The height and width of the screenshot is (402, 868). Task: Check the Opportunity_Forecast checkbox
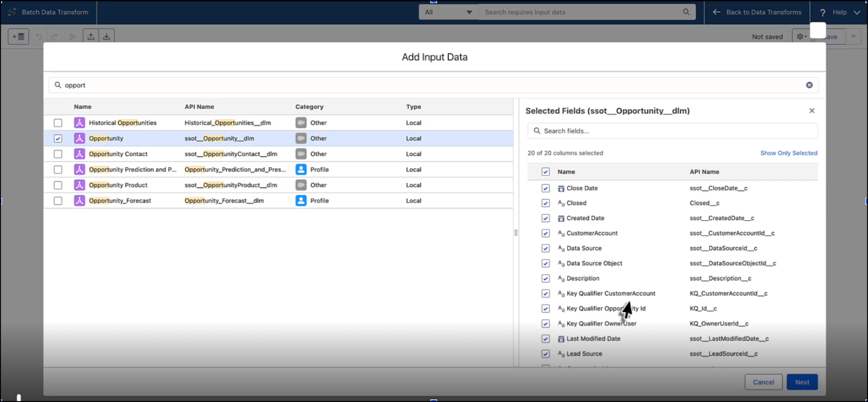[58, 201]
